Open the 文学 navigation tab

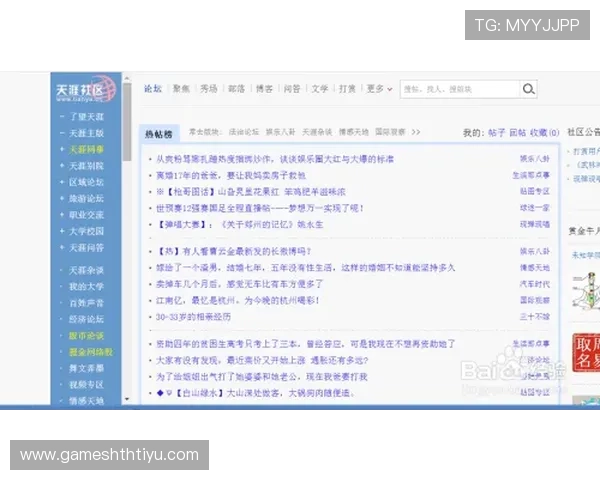pos(320,89)
